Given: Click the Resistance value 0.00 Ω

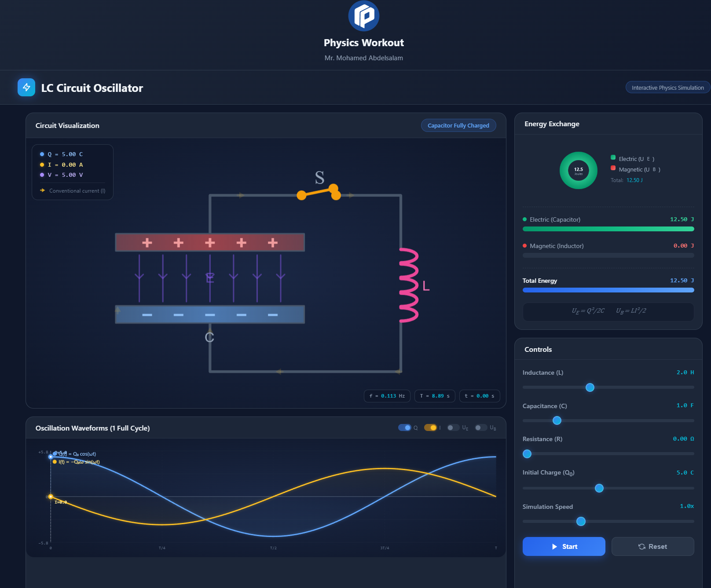Looking at the screenshot, I should pos(683,439).
